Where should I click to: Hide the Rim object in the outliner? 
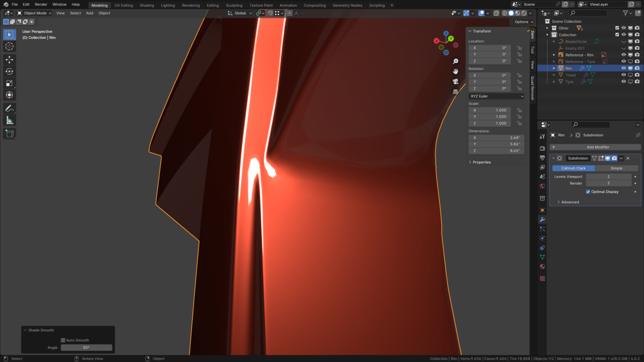(x=623, y=68)
